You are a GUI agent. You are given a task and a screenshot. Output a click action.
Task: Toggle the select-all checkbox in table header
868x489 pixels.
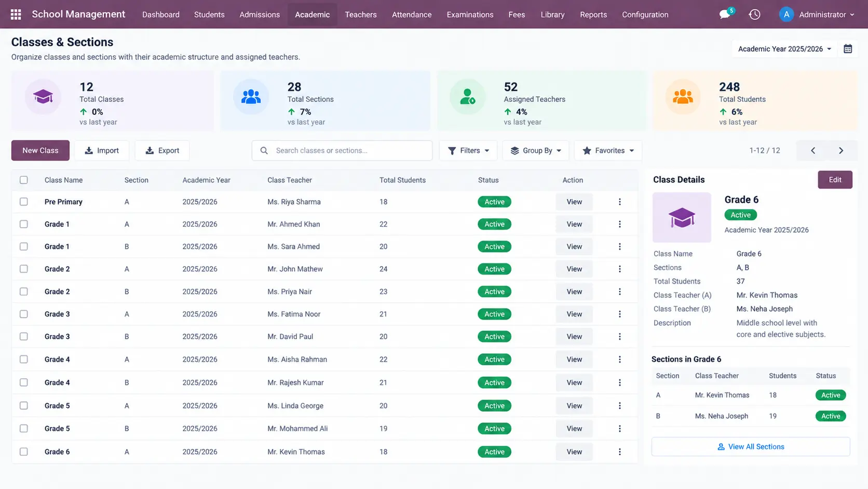tap(24, 180)
